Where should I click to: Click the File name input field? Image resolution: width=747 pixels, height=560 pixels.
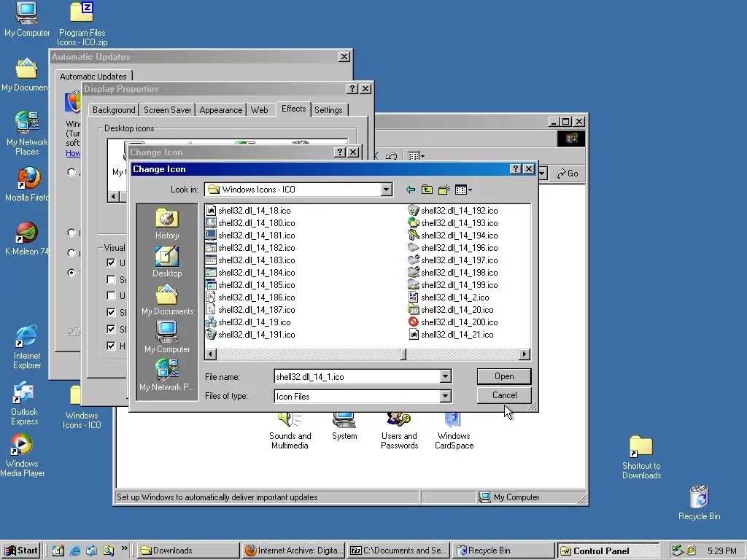357,376
